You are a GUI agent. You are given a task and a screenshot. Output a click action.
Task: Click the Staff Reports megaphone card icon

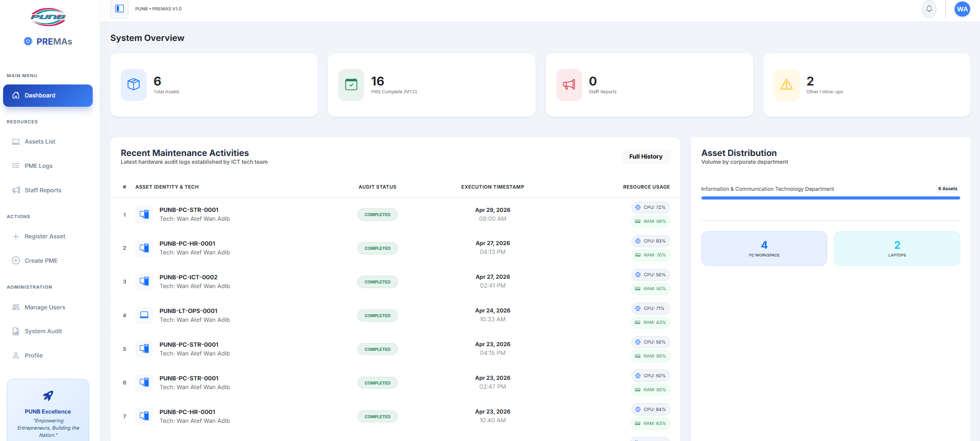tap(569, 84)
